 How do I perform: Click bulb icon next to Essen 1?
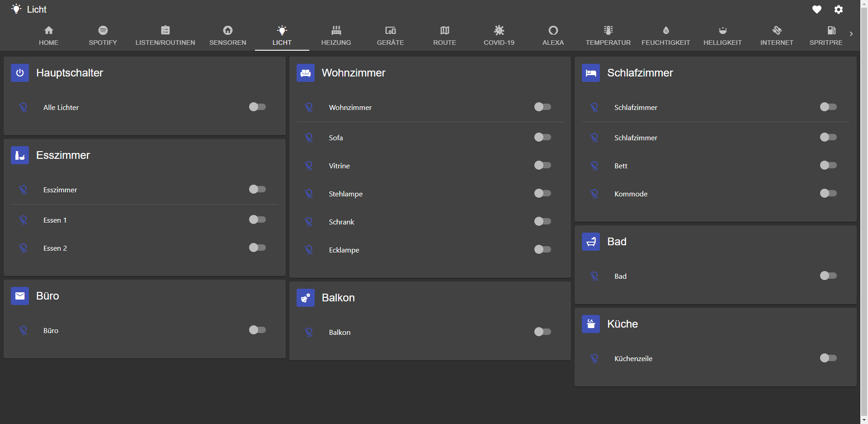[x=24, y=220]
